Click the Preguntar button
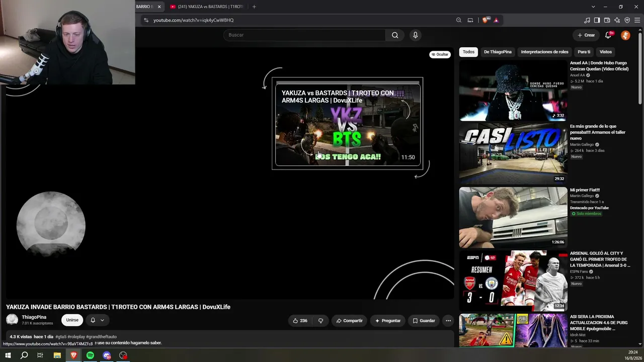The height and width of the screenshot is (362, 644). (x=388, y=321)
